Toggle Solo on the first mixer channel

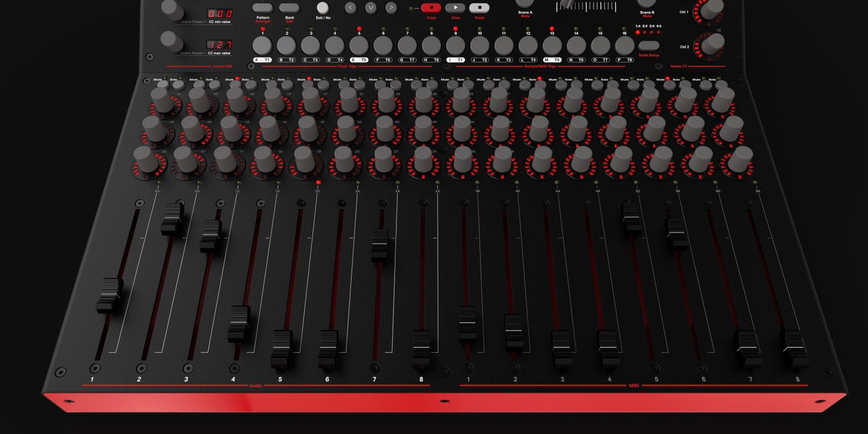click(178, 85)
